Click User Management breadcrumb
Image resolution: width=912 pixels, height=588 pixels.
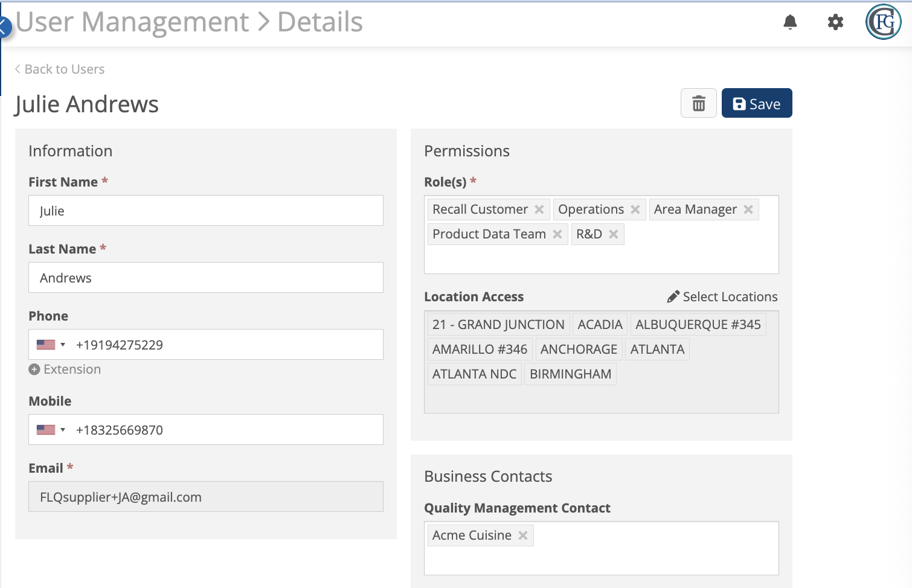132,22
